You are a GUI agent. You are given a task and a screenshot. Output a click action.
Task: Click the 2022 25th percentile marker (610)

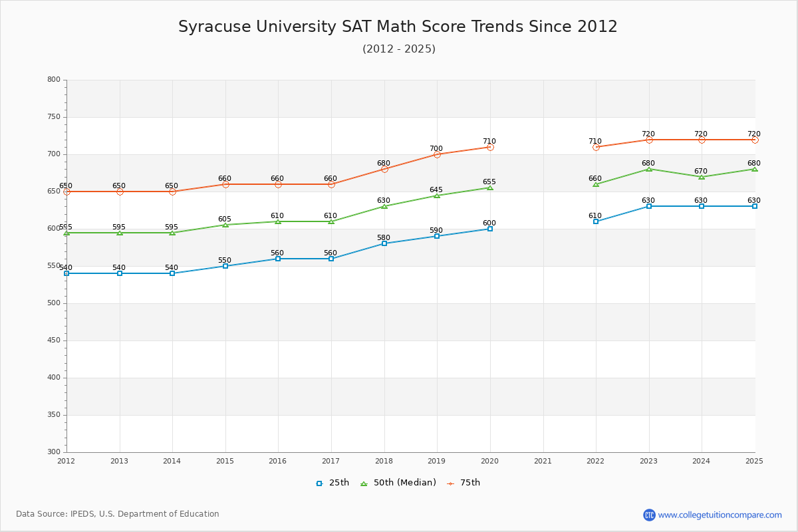pyautogui.click(x=596, y=221)
